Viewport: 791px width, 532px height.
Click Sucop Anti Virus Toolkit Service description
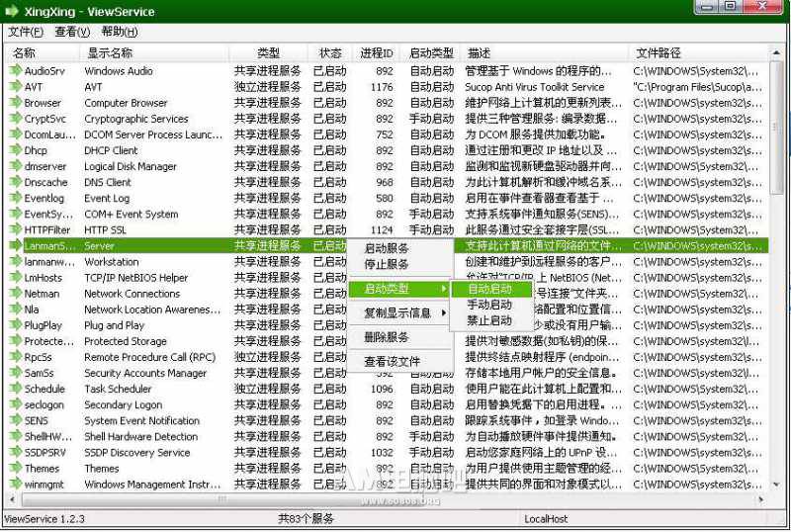pos(535,87)
